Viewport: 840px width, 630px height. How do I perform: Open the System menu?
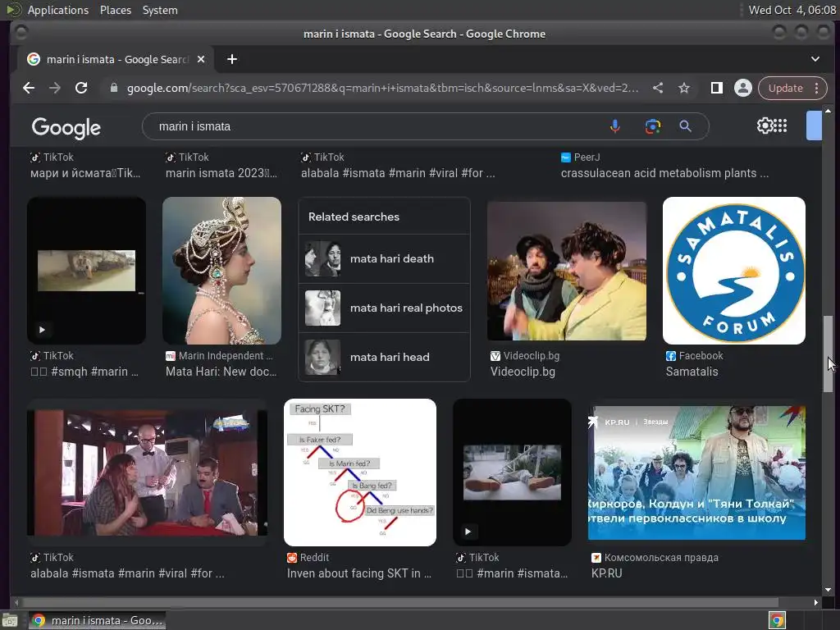pyautogui.click(x=160, y=10)
